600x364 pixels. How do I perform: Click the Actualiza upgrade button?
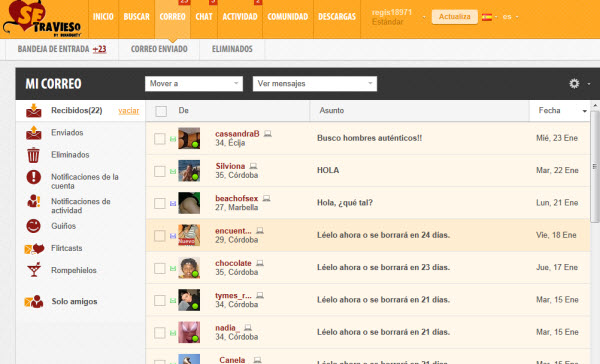tap(455, 17)
